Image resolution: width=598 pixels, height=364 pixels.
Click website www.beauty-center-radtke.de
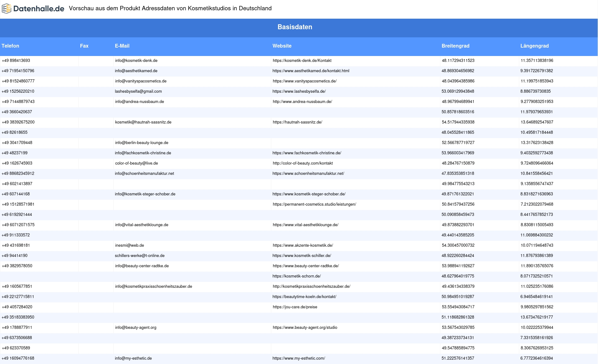306,266
